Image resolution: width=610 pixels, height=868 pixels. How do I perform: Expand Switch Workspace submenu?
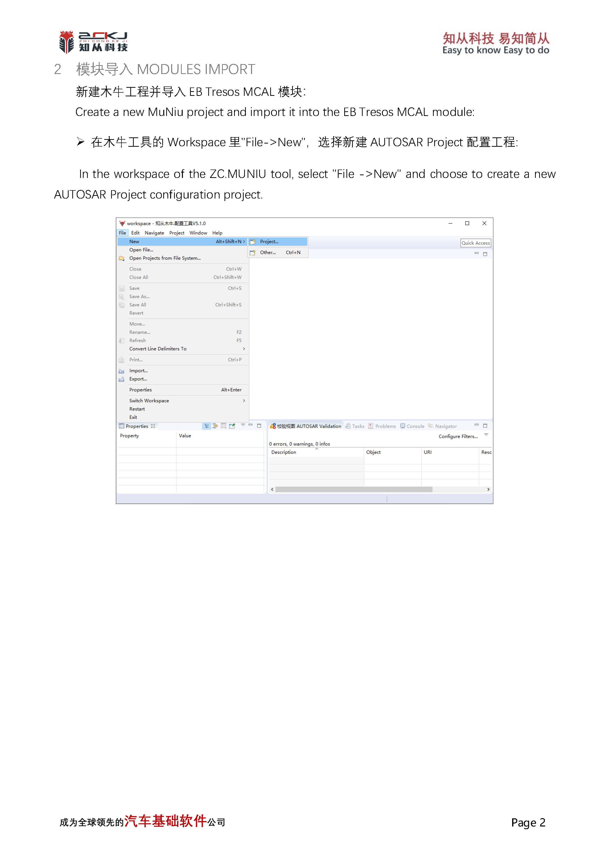182,401
